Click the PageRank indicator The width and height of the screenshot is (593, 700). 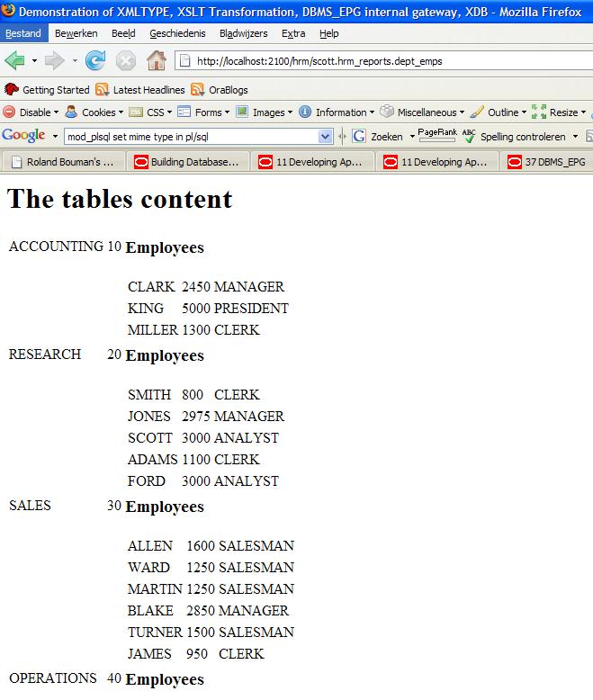pos(437,134)
